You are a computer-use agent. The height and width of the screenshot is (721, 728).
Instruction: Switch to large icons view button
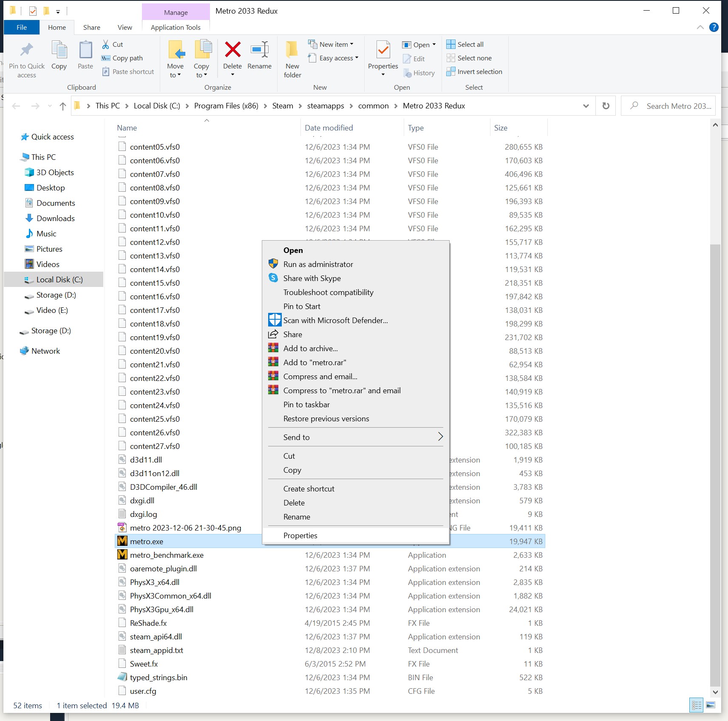tap(711, 705)
